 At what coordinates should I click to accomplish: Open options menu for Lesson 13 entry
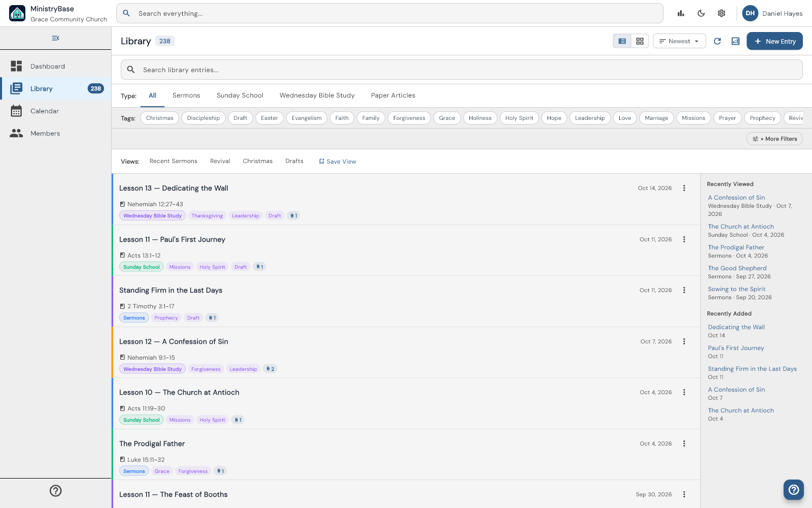[x=684, y=188]
